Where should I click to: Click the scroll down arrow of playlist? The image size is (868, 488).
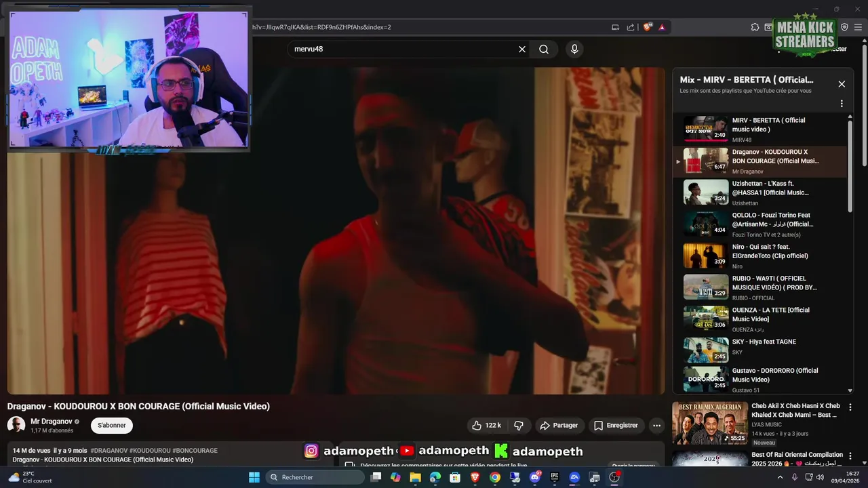pos(850,390)
